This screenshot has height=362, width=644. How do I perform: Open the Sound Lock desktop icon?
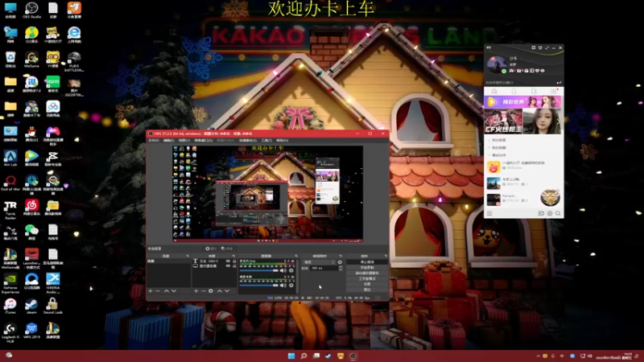[52, 306]
